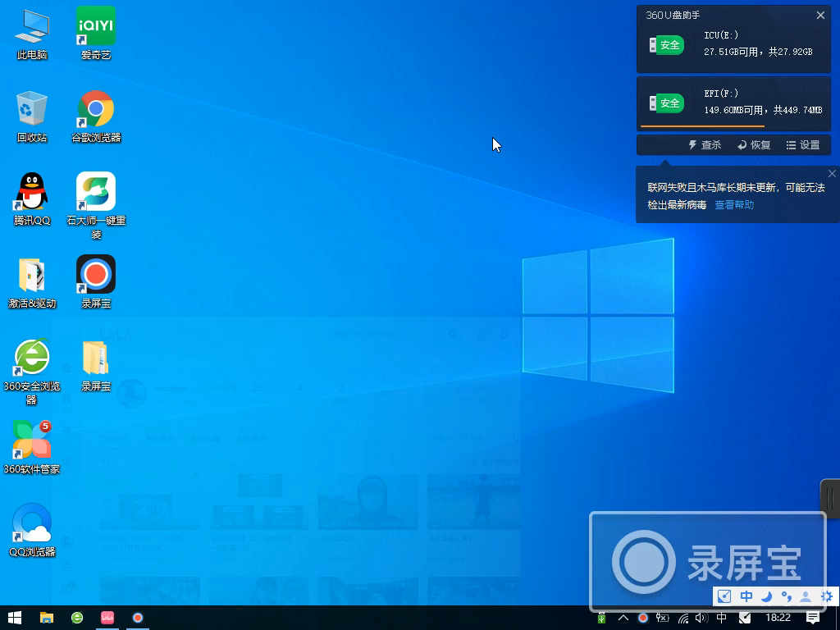Open 设置 in 360 U盘助手

(x=802, y=144)
